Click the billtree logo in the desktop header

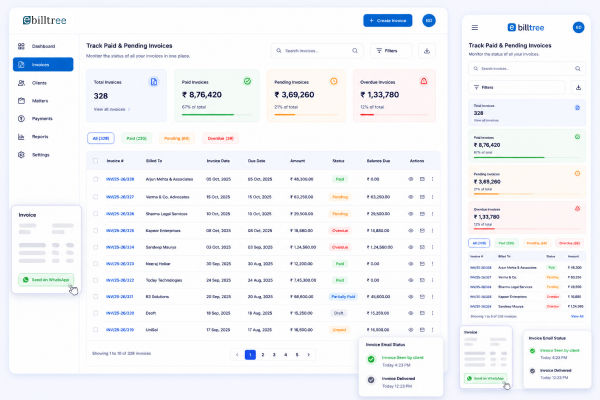(44, 20)
